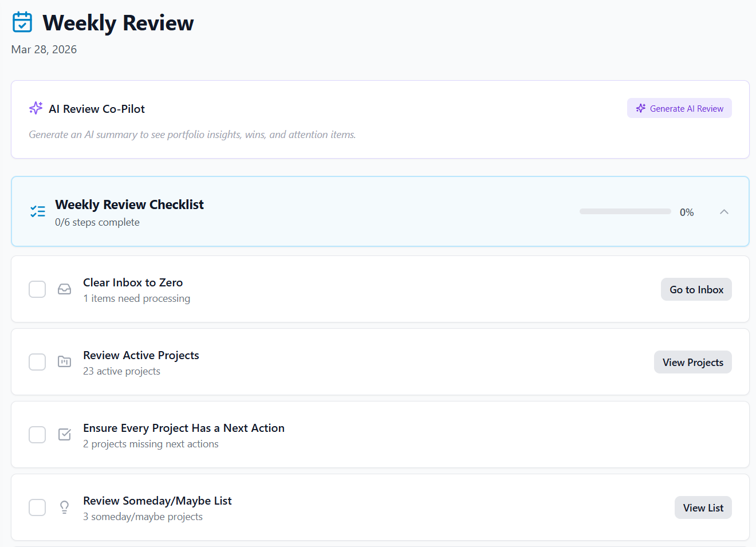
Task: Click the inbox tray icon beside Clear Inbox to Zero
Action: pos(64,289)
